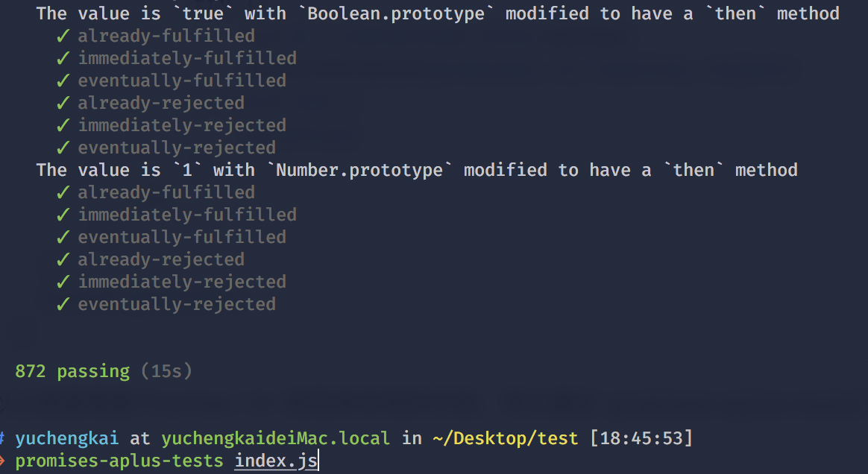Click checkmark beside first already-fulfilled under Boolean.prototype

click(x=63, y=36)
